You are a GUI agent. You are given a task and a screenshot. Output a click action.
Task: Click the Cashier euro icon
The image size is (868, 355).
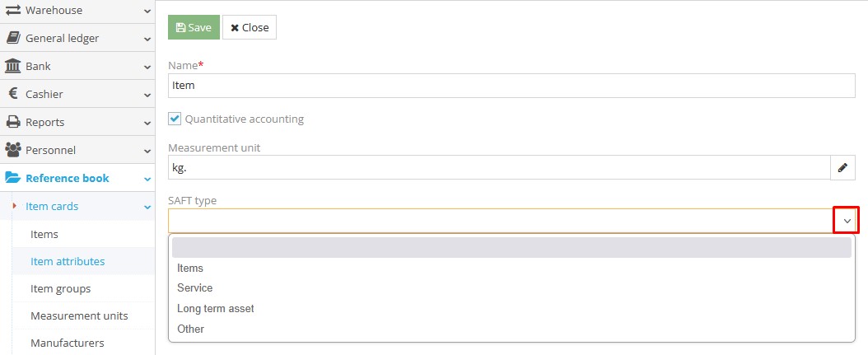point(12,94)
